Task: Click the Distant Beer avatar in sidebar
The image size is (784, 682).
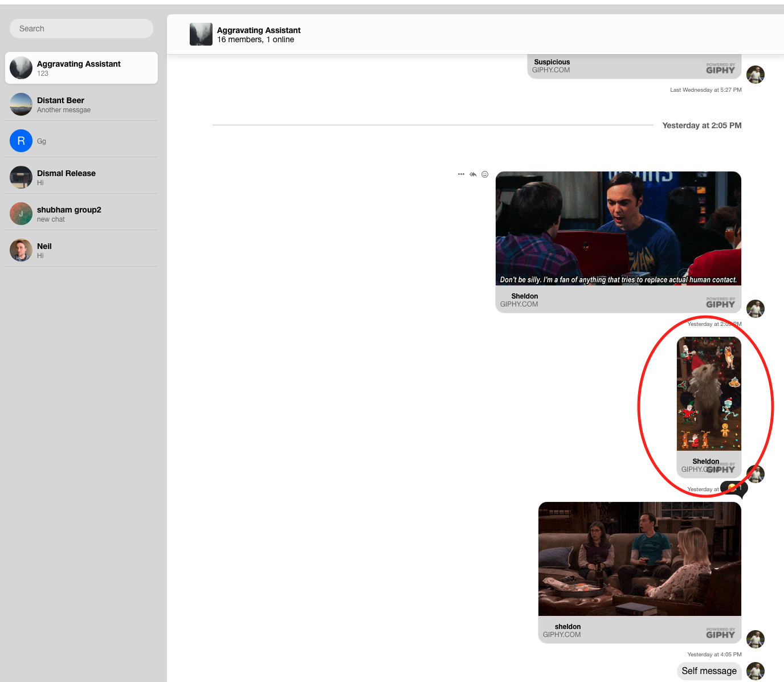Action: click(x=21, y=104)
